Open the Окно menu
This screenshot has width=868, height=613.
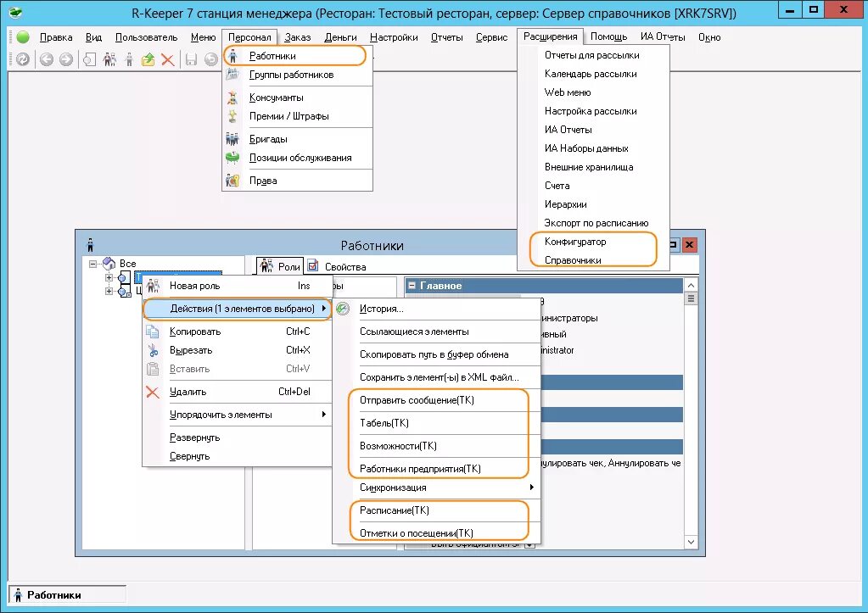(709, 37)
